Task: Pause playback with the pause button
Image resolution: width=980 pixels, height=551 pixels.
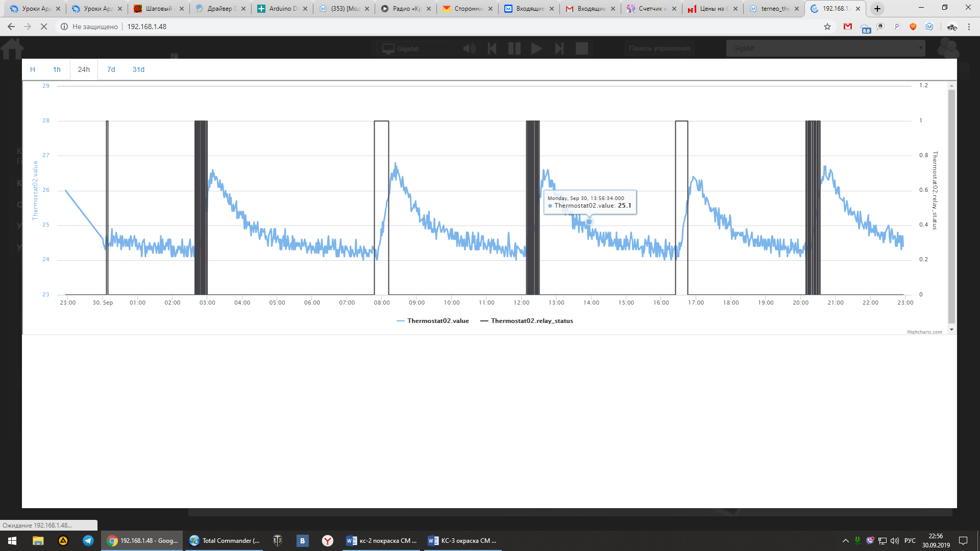Action: (514, 48)
